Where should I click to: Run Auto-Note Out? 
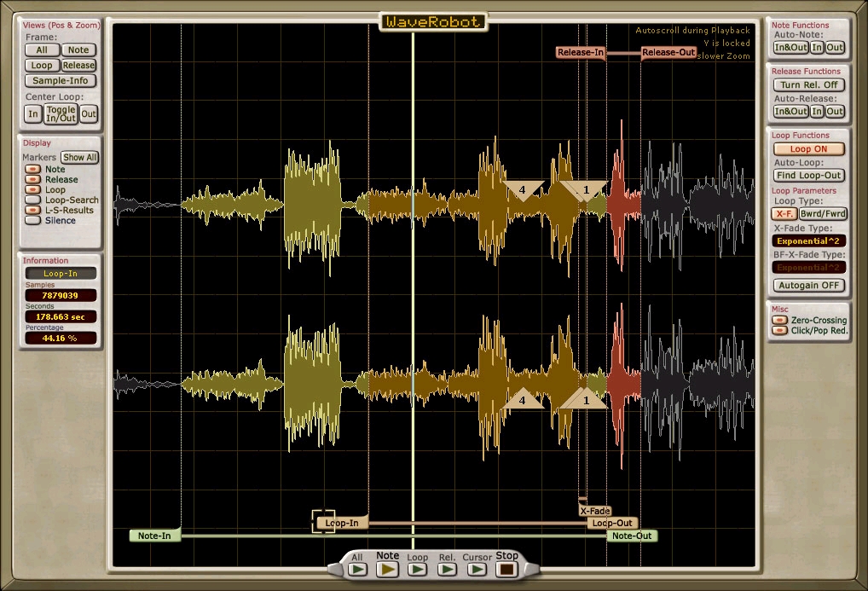pyautogui.click(x=835, y=48)
